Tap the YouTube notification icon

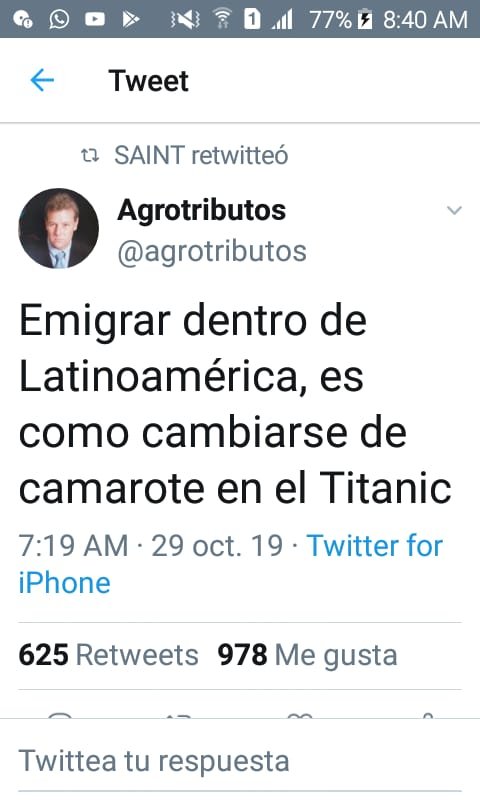click(95, 19)
